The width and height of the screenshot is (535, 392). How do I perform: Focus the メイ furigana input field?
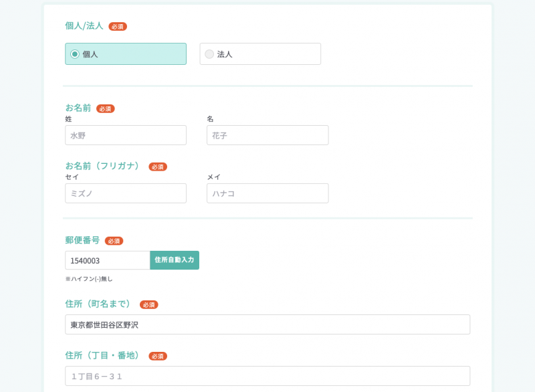click(267, 193)
